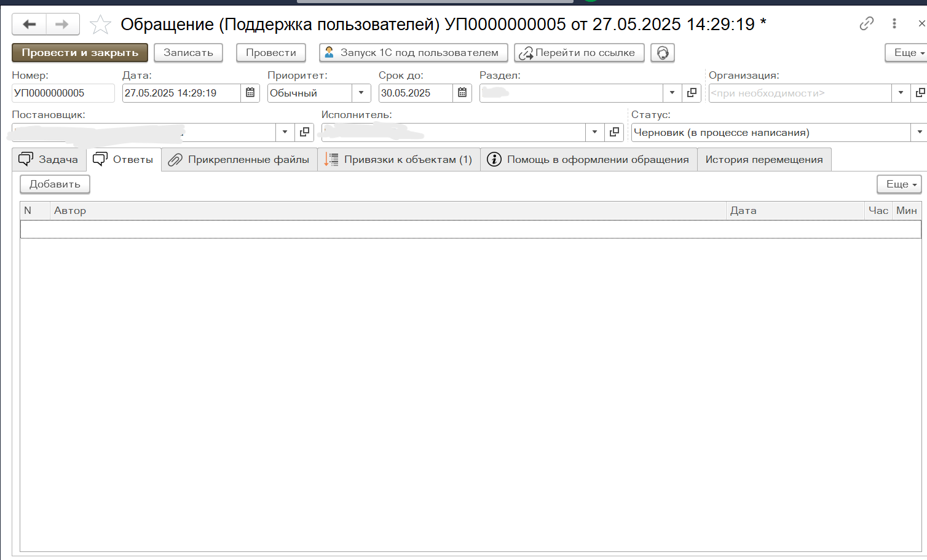This screenshot has height=560, width=927.
Task: Open the three-dot window menu
Action: tap(894, 24)
